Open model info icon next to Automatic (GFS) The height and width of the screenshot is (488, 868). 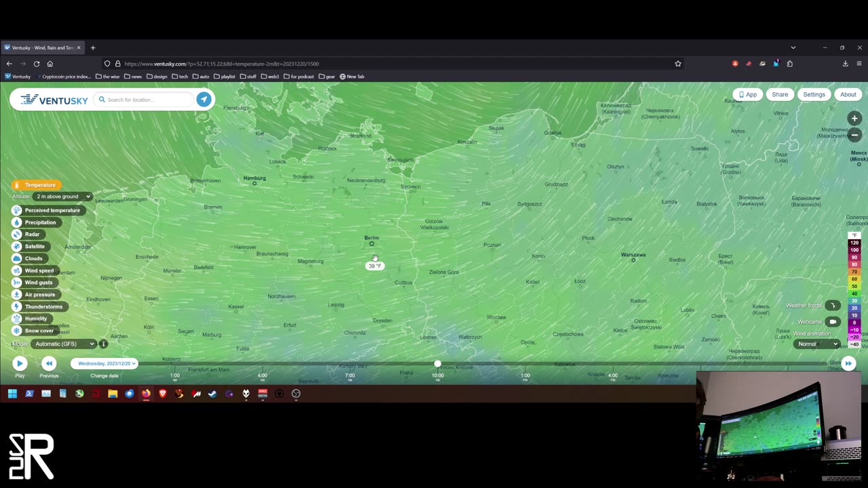pyautogui.click(x=103, y=344)
